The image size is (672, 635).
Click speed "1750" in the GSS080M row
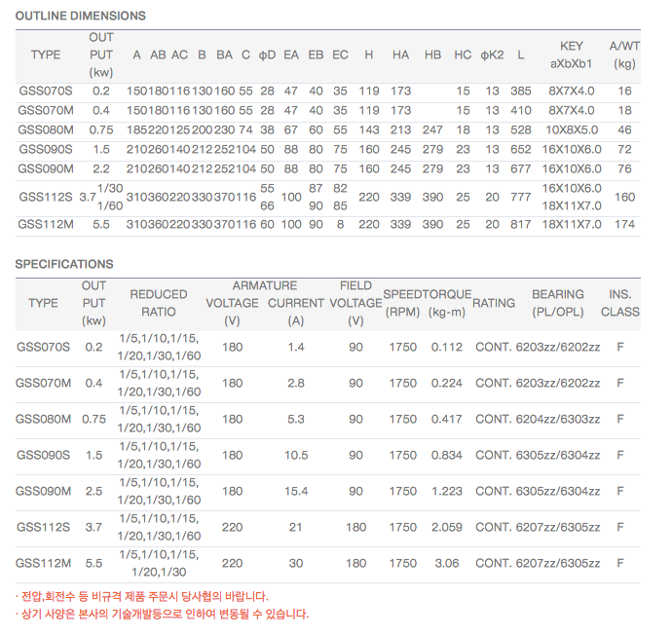403,419
